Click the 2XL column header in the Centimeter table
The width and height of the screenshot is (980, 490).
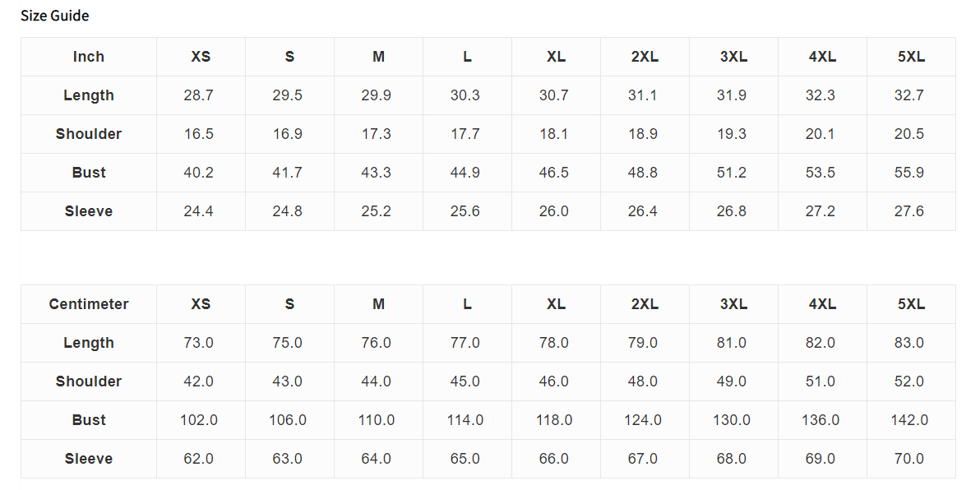coord(645,304)
